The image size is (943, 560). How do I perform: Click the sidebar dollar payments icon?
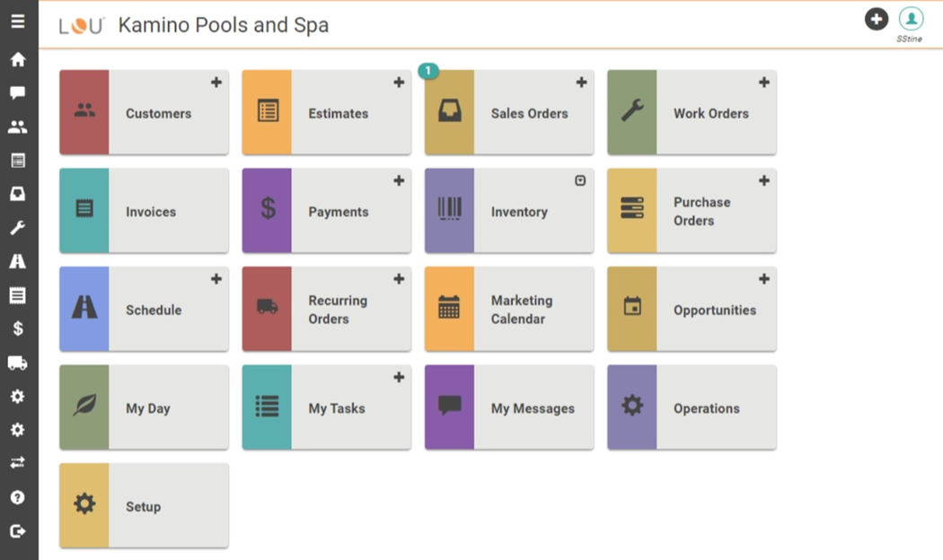pos(18,329)
